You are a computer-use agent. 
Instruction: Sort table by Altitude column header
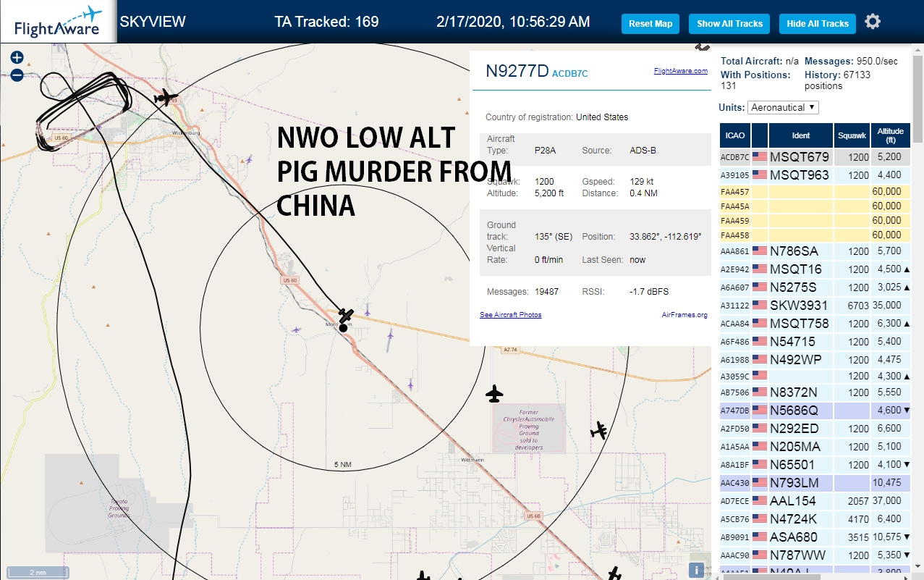pyautogui.click(x=891, y=135)
